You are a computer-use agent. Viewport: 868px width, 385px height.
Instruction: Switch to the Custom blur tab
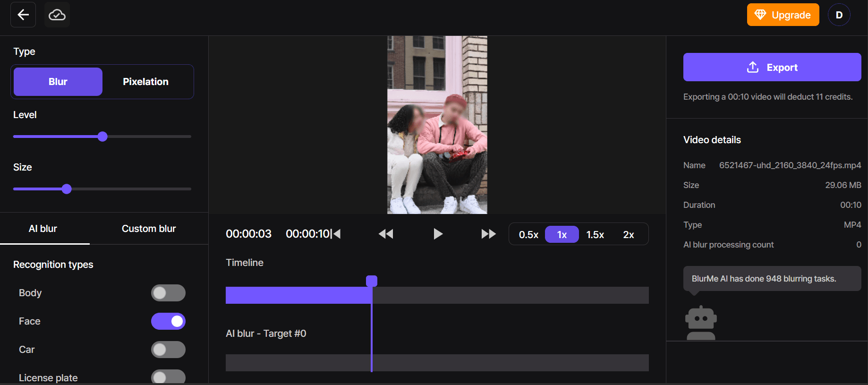pos(149,229)
